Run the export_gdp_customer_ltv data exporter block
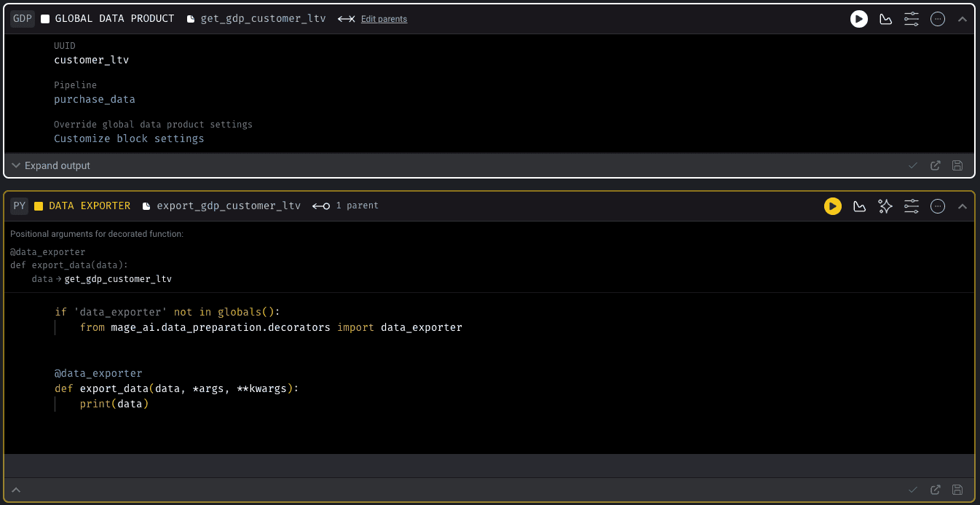This screenshot has width=980, height=505. [x=833, y=206]
